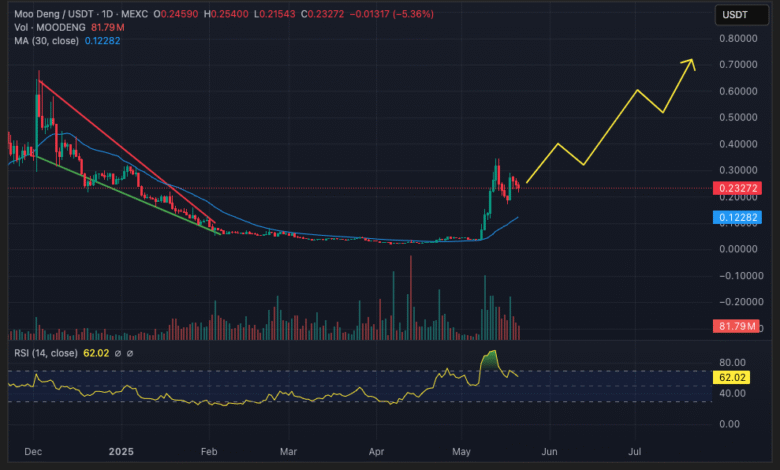This screenshot has height=470, width=780.
Task: Click the low value L0.21543
Action: coord(275,14)
